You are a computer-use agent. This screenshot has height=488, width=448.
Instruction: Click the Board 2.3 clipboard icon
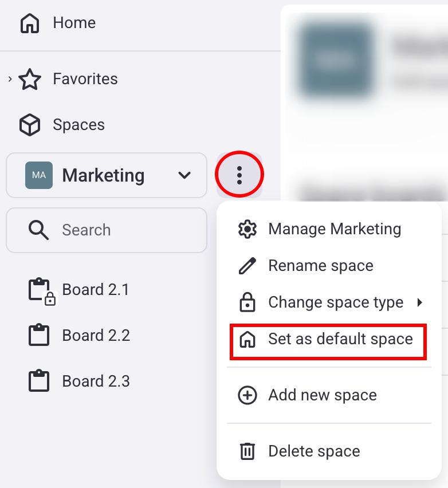(39, 381)
